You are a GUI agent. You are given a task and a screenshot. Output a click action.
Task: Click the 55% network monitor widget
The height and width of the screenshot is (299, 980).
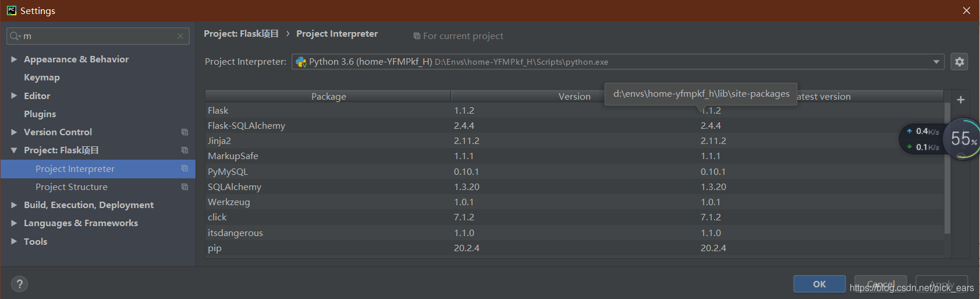point(961,139)
